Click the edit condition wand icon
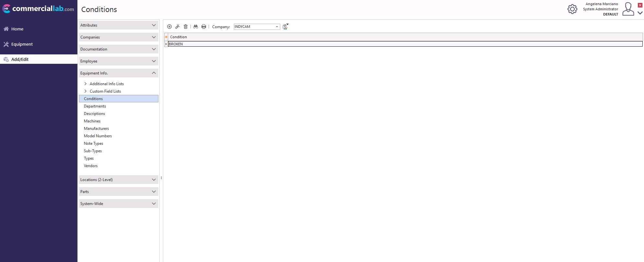 [x=178, y=27]
